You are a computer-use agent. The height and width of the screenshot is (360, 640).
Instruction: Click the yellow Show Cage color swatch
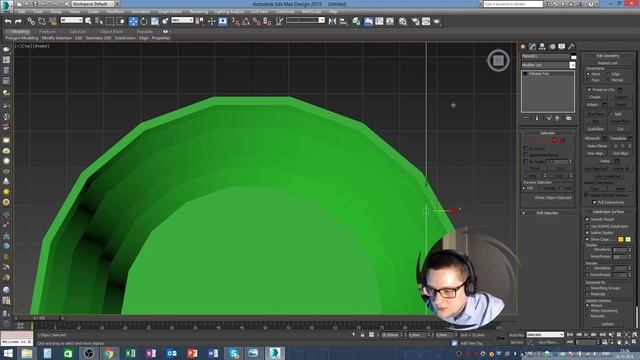[620, 240]
